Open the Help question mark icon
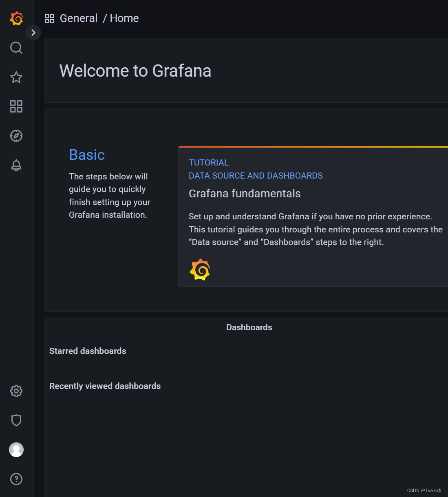The height and width of the screenshot is (497, 448). pos(16,479)
